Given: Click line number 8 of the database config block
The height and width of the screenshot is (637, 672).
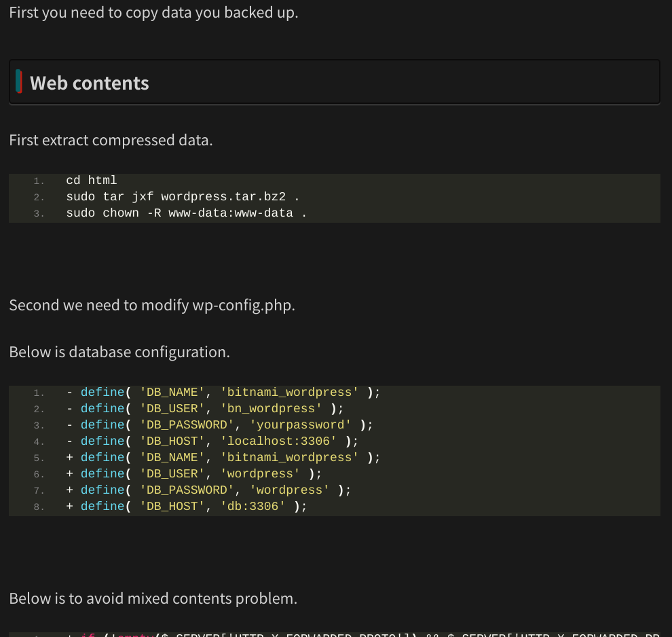Looking at the screenshot, I should point(39,507).
